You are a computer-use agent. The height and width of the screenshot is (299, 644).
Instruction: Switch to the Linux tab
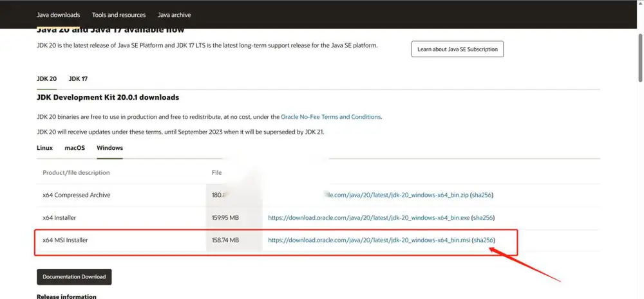[x=45, y=148]
